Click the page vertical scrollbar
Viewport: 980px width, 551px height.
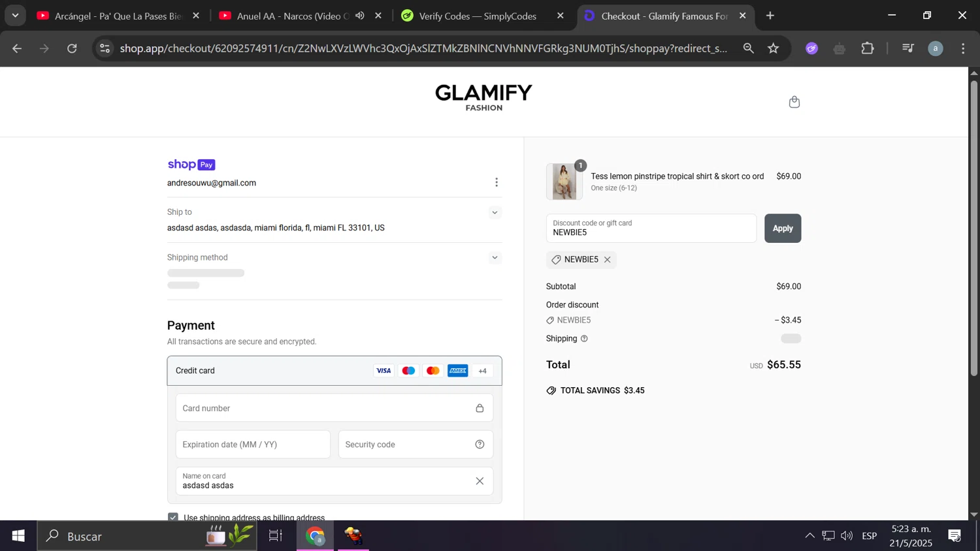tap(974, 228)
